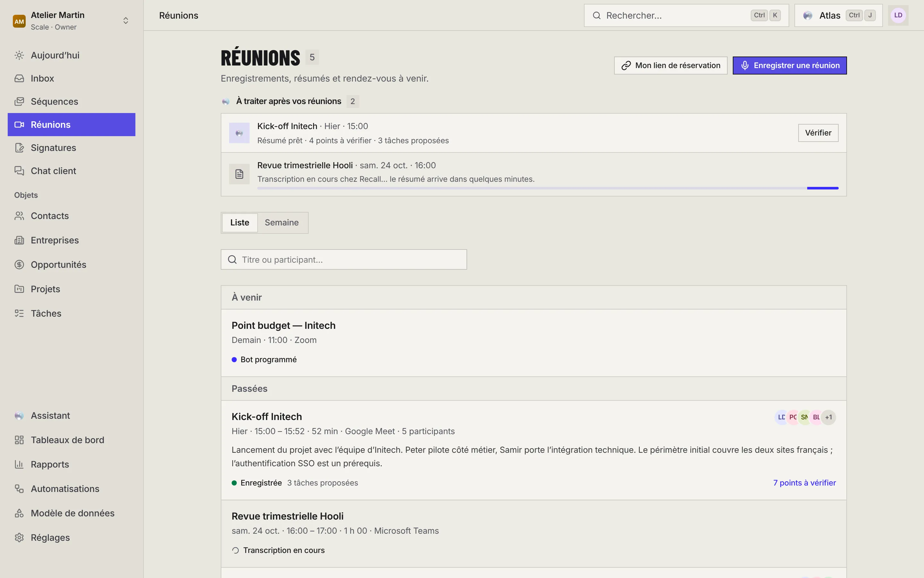This screenshot has width=924, height=578.
Task: Click the Mon lien de réservation button
Action: [671, 66]
